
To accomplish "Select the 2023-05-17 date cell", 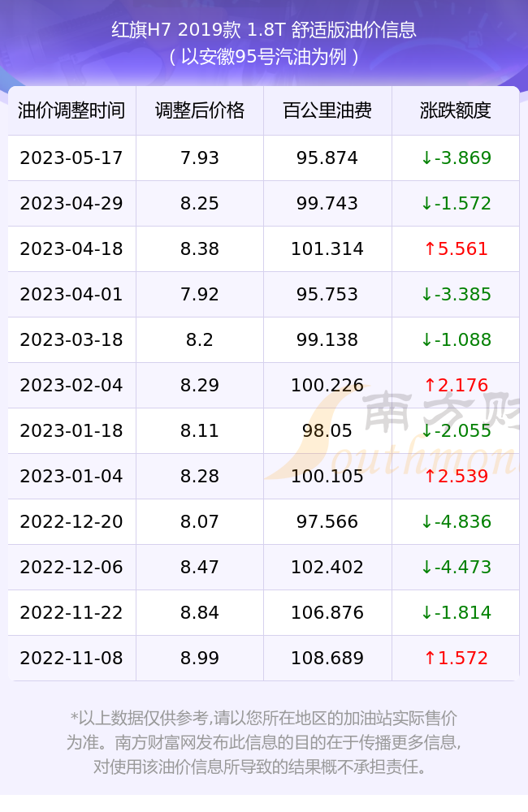I will (71, 158).
